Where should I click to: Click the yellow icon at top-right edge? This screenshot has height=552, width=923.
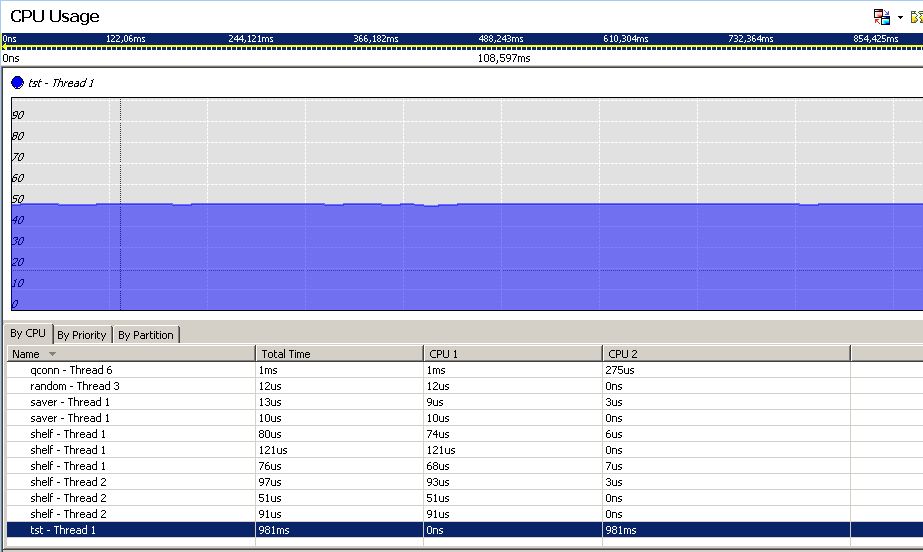coord(916,17)
